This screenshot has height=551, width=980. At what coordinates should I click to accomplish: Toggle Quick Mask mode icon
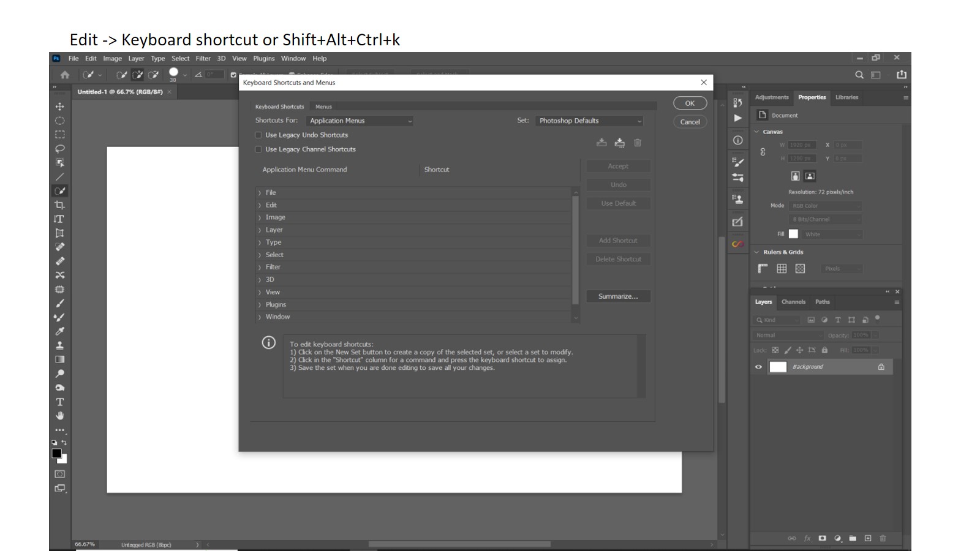click(59, 474)
